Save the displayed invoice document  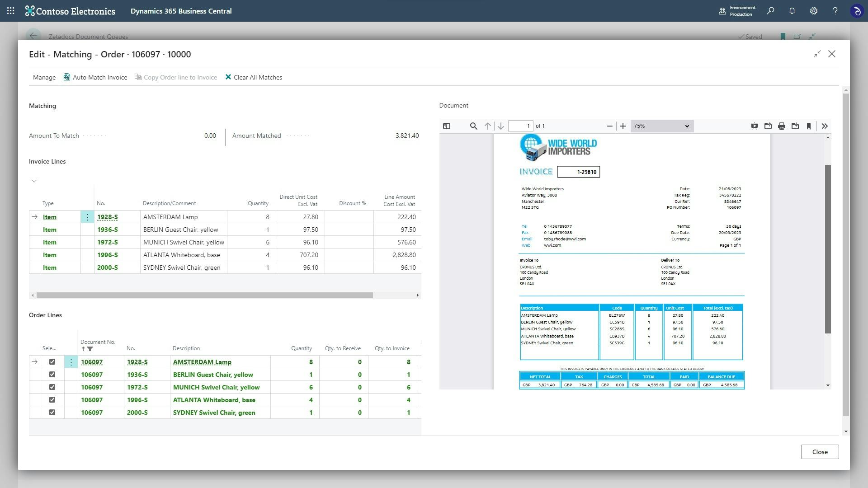795,126
